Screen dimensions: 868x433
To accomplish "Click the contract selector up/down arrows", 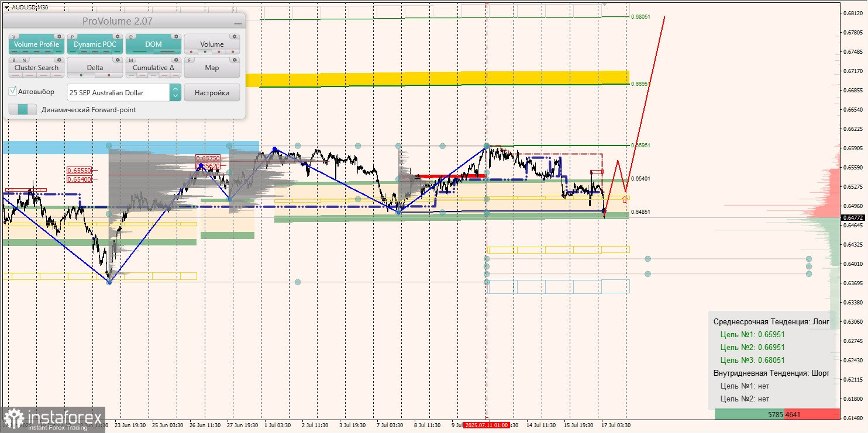I will (175, 92).
